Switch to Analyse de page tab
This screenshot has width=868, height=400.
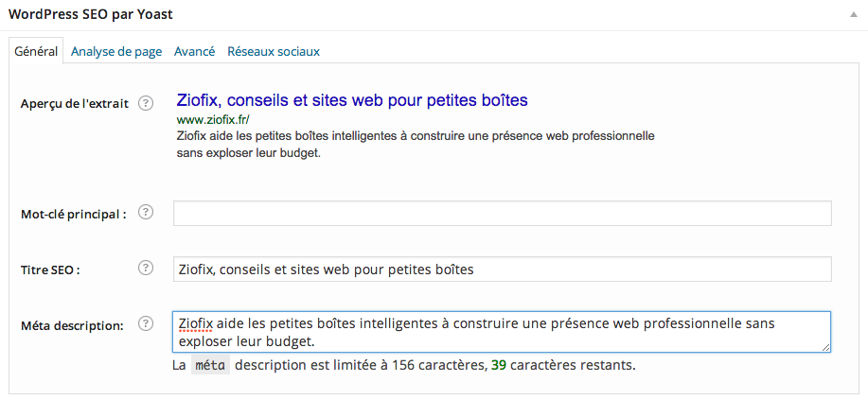[x=116, y=51]
